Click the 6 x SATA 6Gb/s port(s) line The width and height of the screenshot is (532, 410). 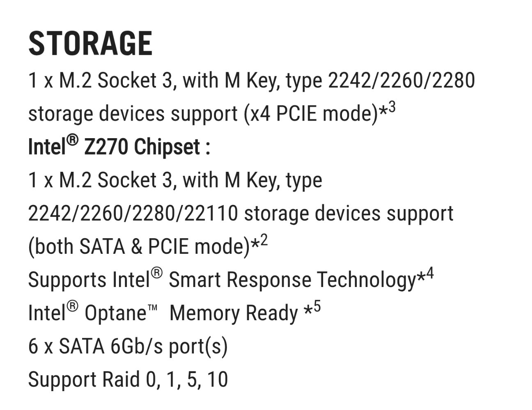coord(128,346)
